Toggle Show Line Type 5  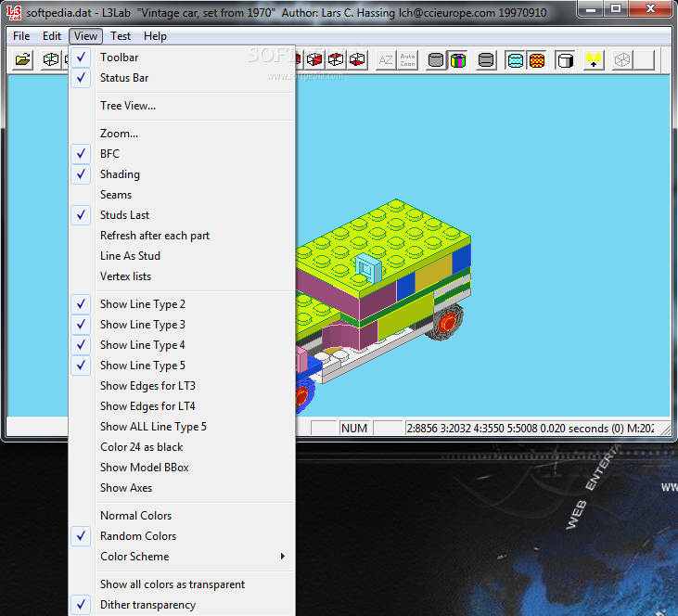click(182, 366)
